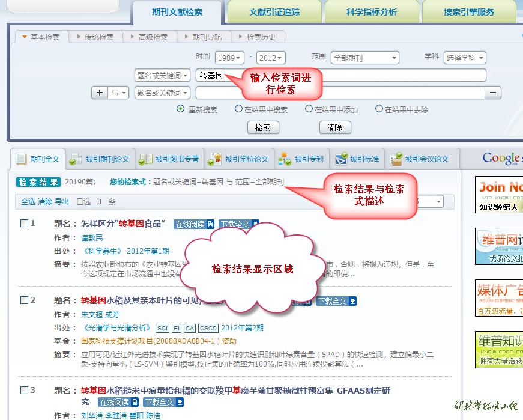Image resolution: width=523 pixels, height=420 pixels.
Task: Click the plus button to add search row
Action: [x=100, y=93]
